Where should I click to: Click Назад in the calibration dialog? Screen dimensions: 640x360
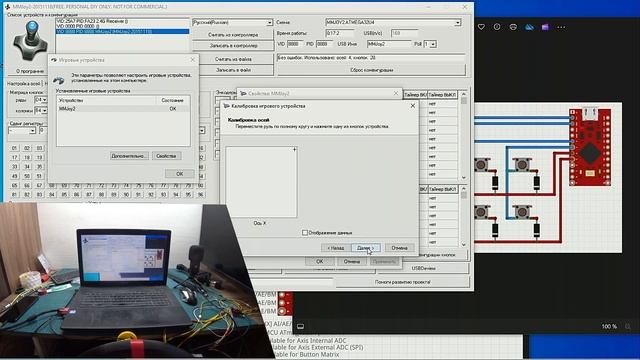pos(336,248)
